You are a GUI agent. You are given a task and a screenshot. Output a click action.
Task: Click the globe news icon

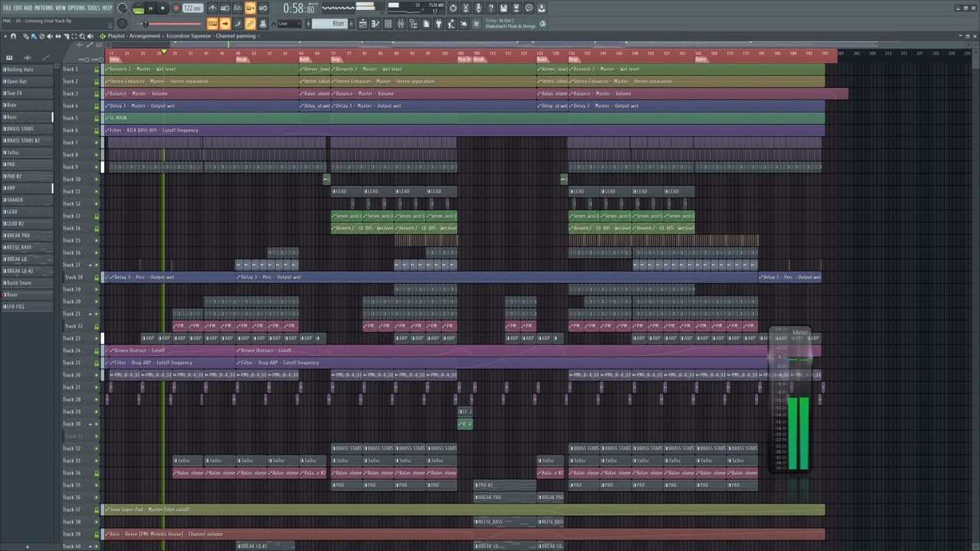click(x=542, y=24)
